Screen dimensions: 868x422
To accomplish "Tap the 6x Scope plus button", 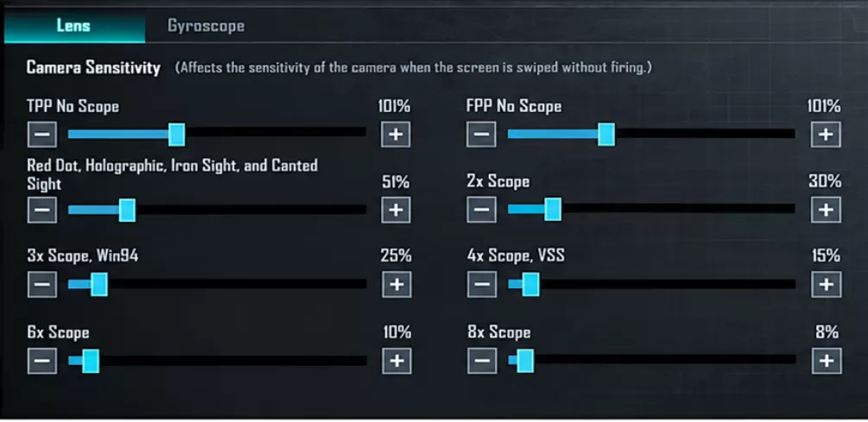I will 397,362.
